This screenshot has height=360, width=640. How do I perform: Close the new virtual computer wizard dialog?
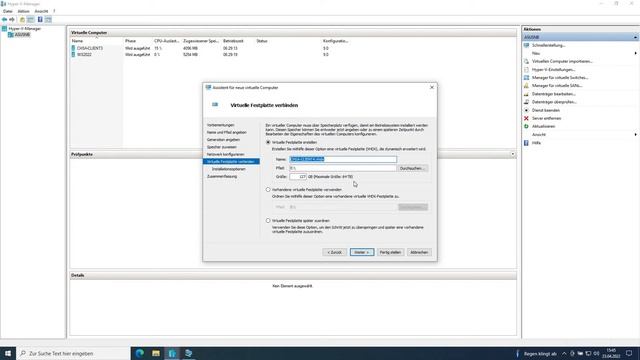pos(431,87)
